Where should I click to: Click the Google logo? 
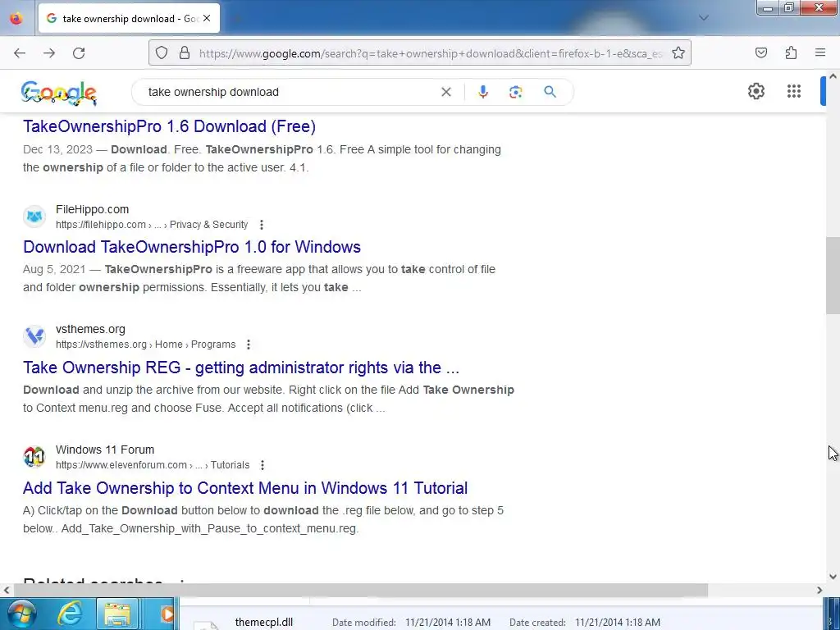[59, 93]
